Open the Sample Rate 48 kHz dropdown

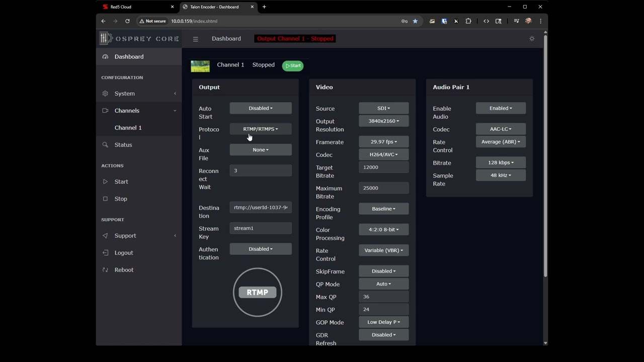(501, 175)
